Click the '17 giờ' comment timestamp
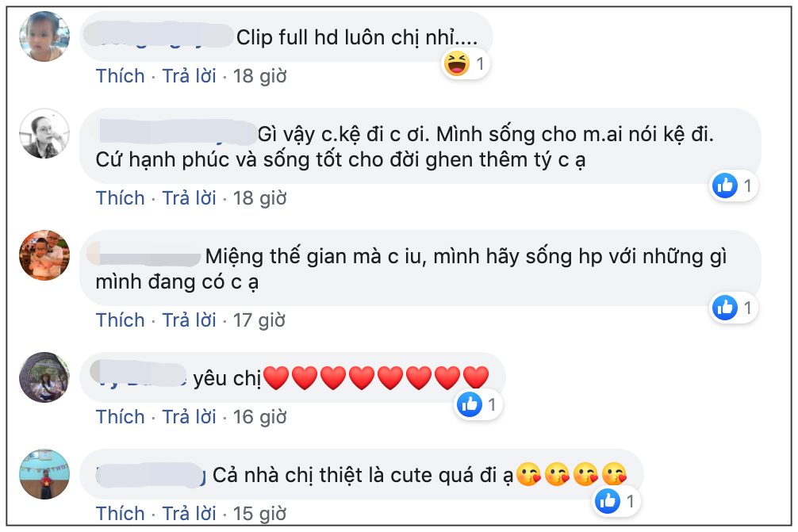Screen dimensions: 798x532 click(x=259, y=320)
